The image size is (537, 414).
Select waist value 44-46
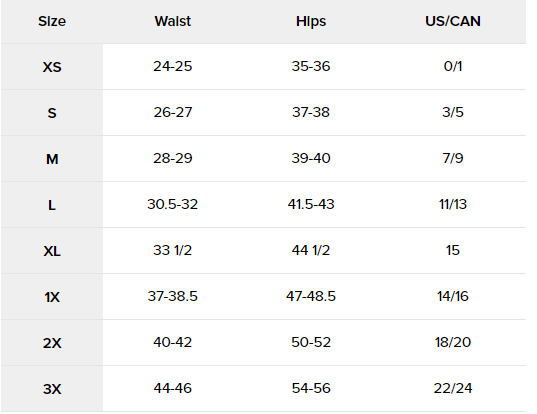point(173,388)
